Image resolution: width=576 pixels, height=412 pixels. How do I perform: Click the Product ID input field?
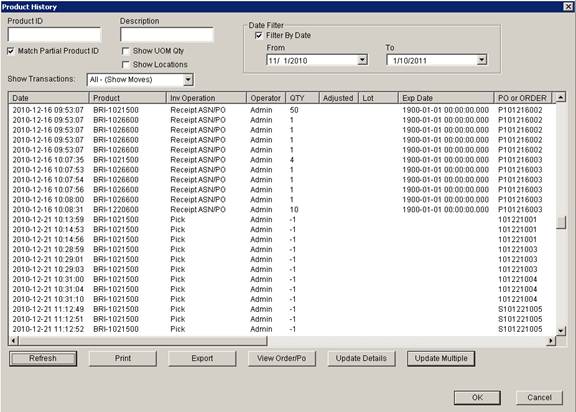(x=54, y=35)
